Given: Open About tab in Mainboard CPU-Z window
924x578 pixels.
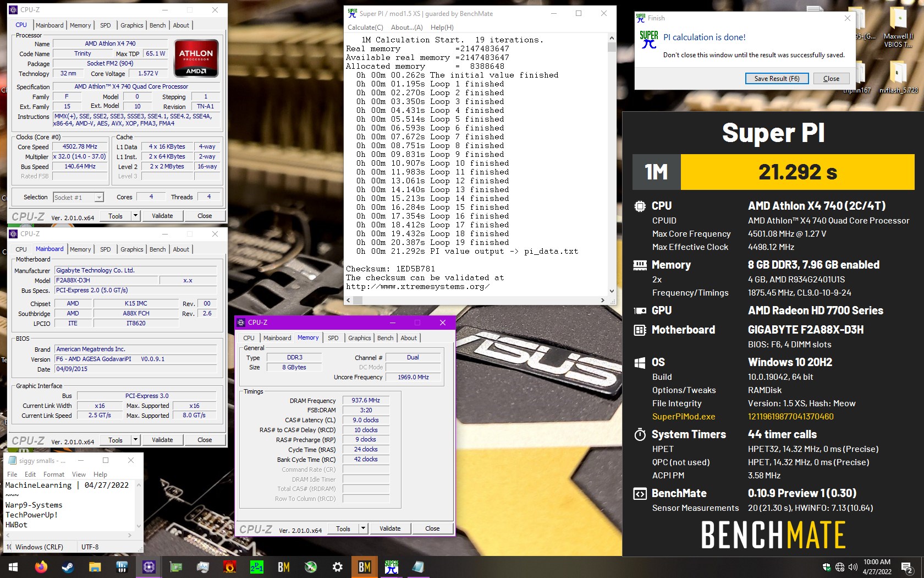Looking at the screenshot, I should pyautogui.click(x=181, y=249).
